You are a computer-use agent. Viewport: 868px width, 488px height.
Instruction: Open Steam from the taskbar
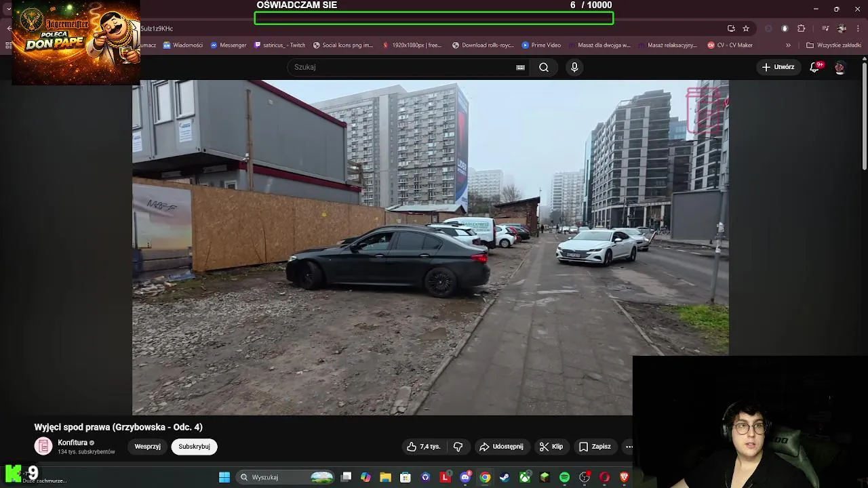[x=505, y=477]
